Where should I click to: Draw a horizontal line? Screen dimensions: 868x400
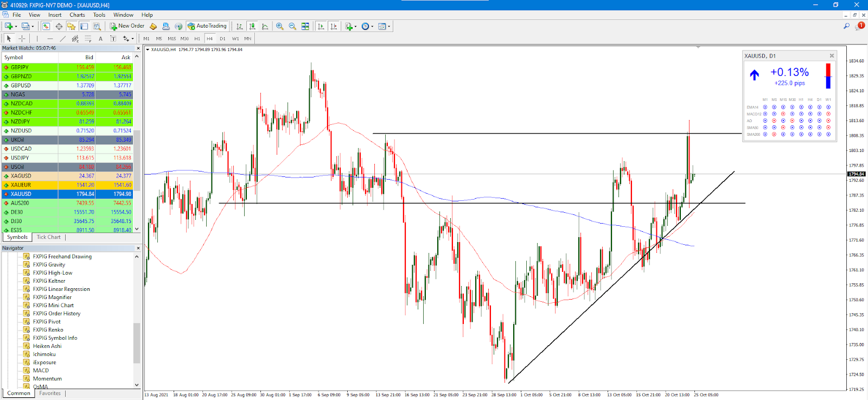[50, 39]
